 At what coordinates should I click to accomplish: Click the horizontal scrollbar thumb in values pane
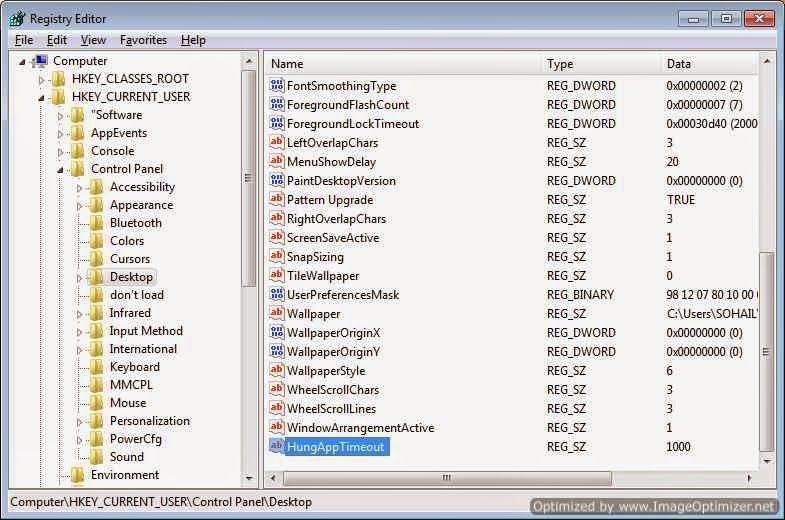(x=447, y=478)
